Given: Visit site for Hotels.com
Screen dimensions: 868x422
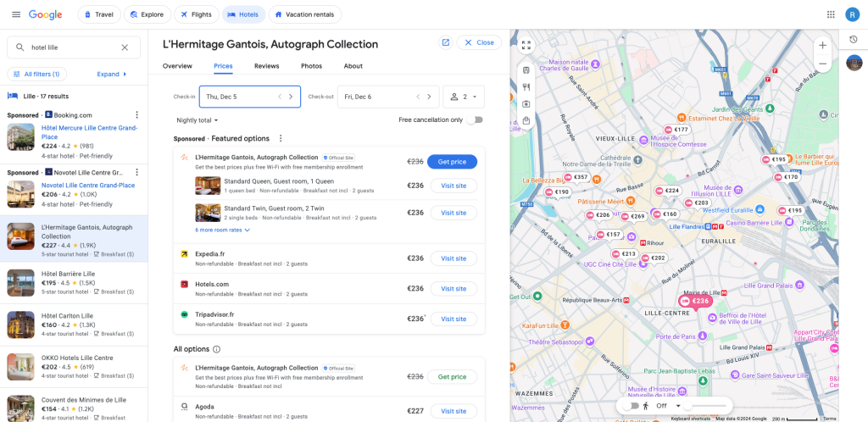Looking at the screenshot, I should (x=453, y=289).
